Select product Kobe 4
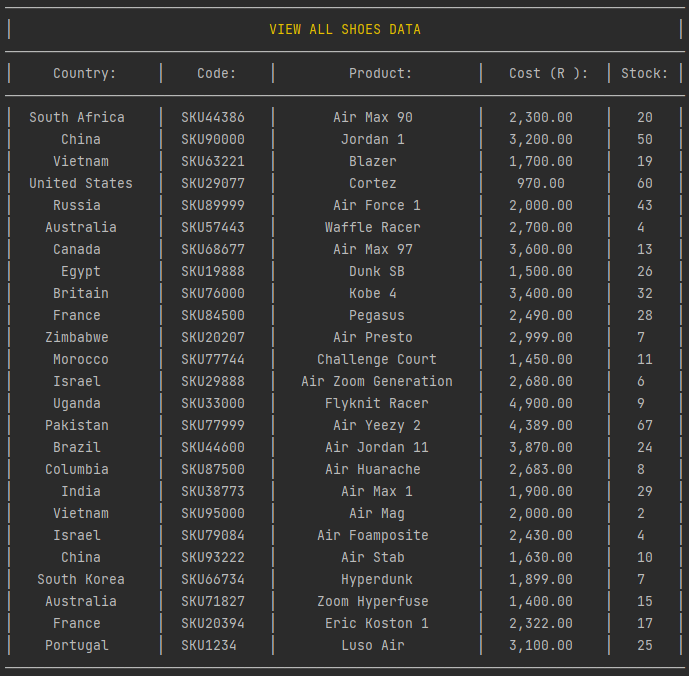The image size is (689, 676). point(373,293)
